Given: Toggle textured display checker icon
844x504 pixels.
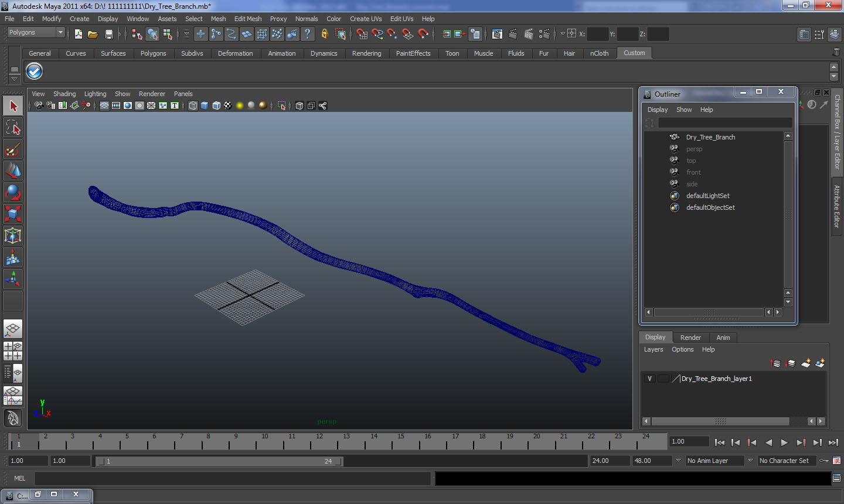Looking at the screenshot, I should (x=227, y=105).
